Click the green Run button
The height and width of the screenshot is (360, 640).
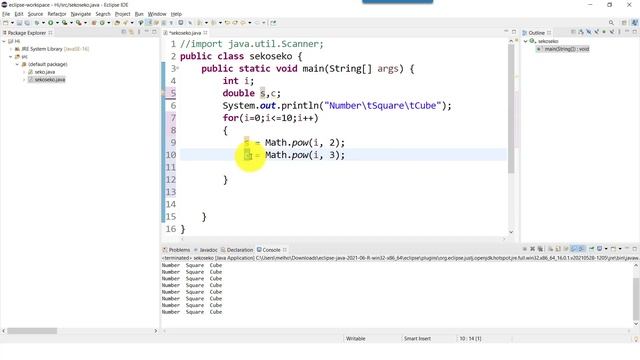coord(51,23)
